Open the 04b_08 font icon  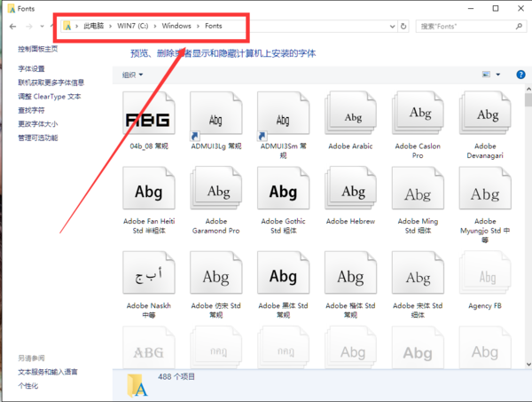pos(149,114)
